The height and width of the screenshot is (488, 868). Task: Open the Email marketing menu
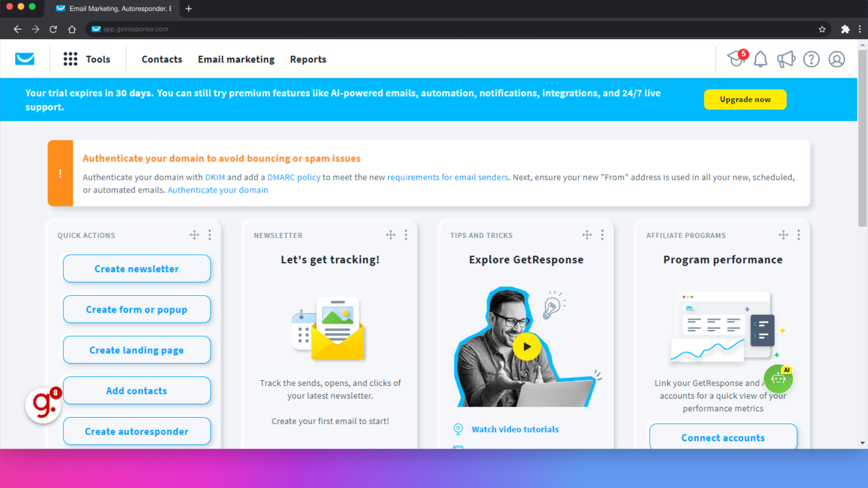coord(236,59)
